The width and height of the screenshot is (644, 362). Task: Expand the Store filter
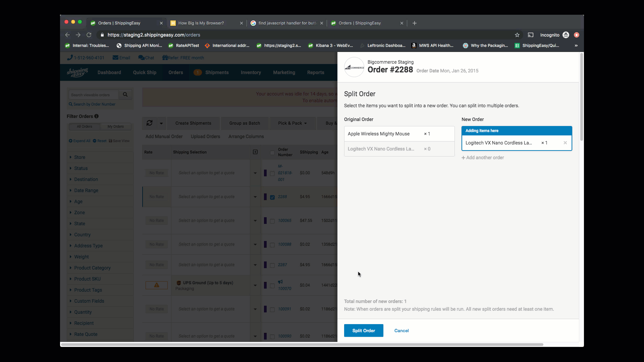pyautogui.click(x=79, y=157)
